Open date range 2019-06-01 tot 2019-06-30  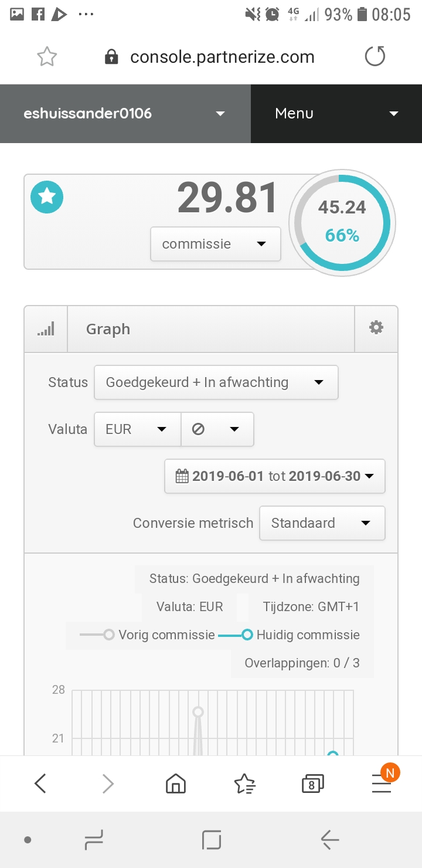point(275,476)
